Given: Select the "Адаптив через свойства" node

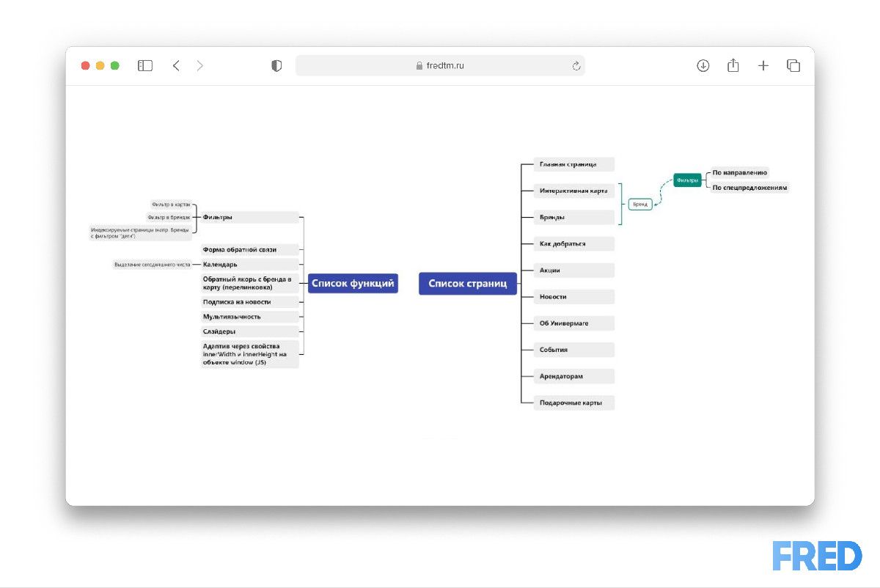Looking at the screenshot, I should [249, 354].
